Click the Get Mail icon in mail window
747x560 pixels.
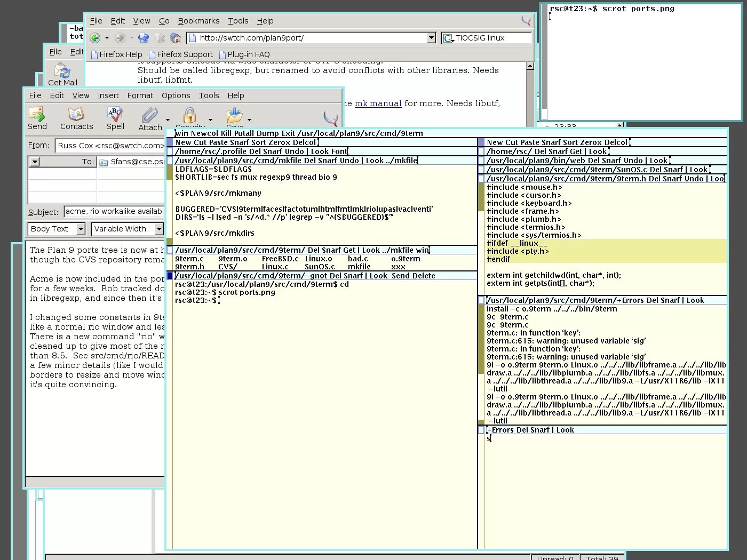pyautogui.click(x=62, y=71)
